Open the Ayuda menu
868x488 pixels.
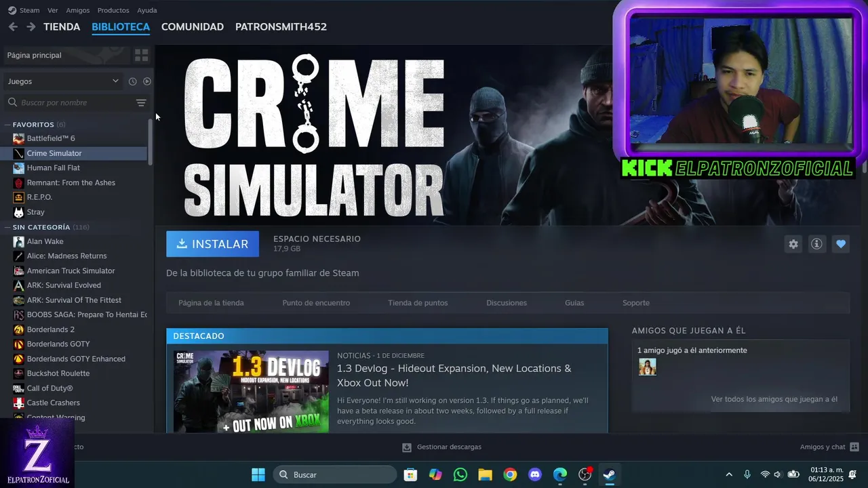pyautogui.click(x=147, y=10)
